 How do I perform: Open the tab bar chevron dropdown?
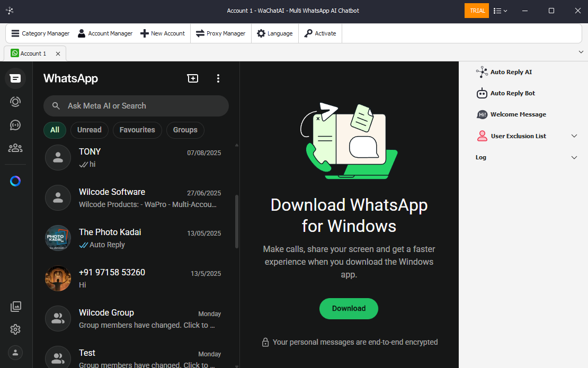[x=581, y=52]
